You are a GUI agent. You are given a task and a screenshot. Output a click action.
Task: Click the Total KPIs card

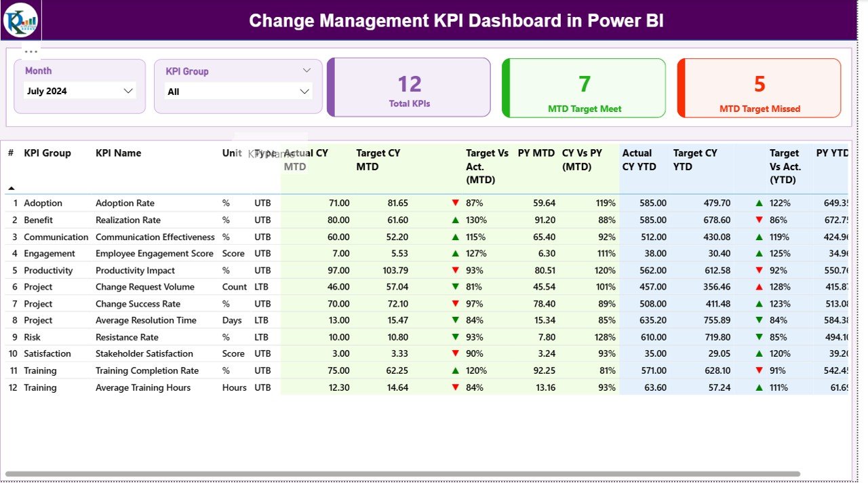409,88
